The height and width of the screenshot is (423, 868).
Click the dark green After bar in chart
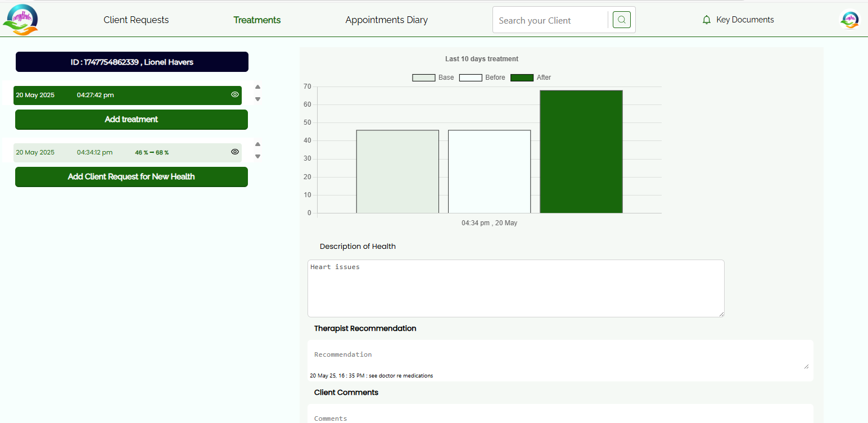(581, 152)
